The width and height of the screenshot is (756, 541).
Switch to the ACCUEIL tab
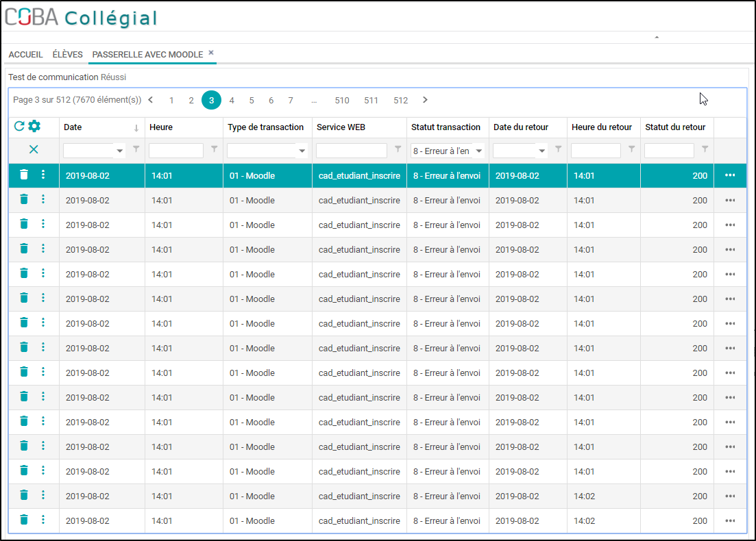25,55
